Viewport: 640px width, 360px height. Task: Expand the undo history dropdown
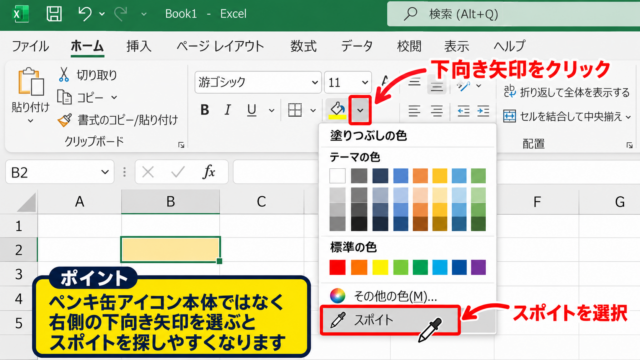point(102,14)
